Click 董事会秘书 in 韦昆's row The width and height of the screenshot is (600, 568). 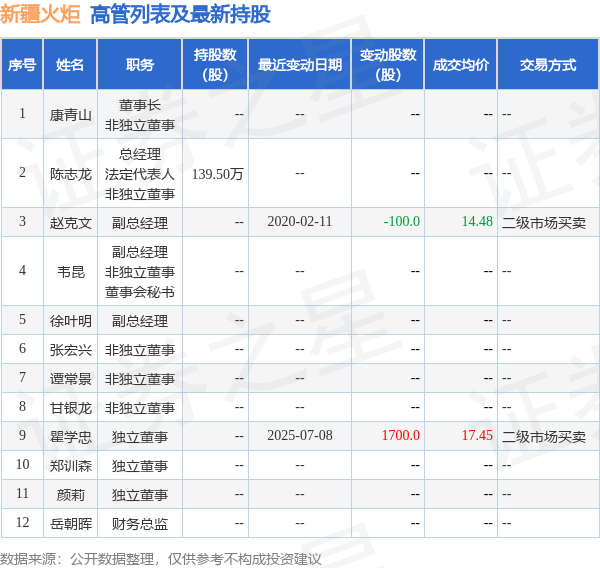pyautogui.click(x=140, y=292)
